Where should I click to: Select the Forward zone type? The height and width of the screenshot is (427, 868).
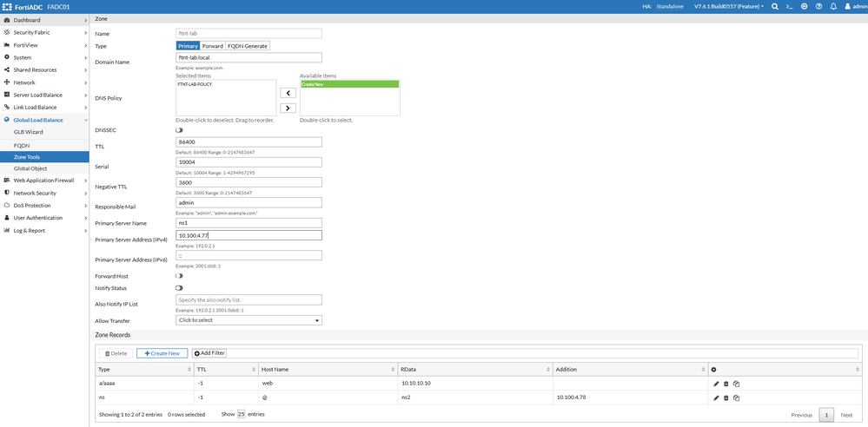coord(213,46)
